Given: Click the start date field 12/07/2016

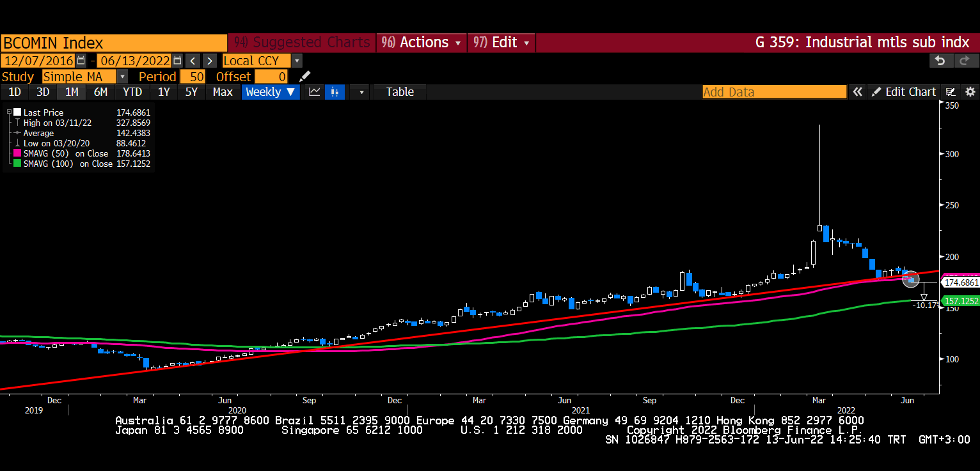Looking at the screenshot, I should pos(38,61).
